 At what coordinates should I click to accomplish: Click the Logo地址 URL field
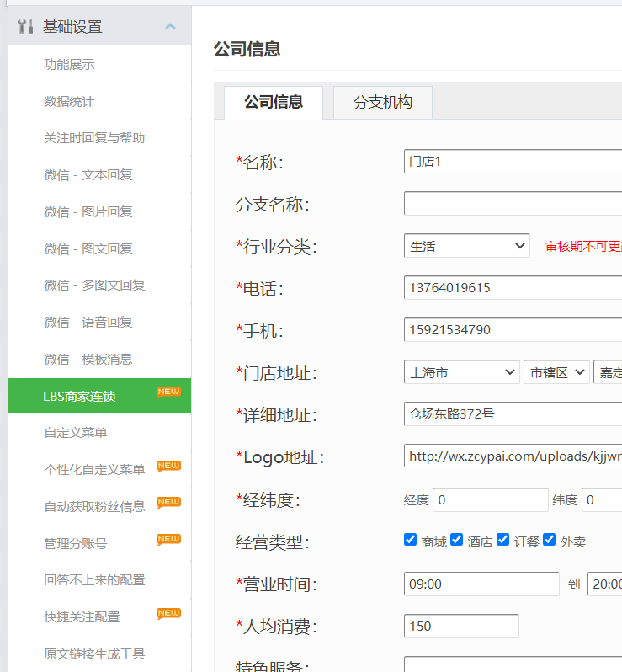(513, 456)
